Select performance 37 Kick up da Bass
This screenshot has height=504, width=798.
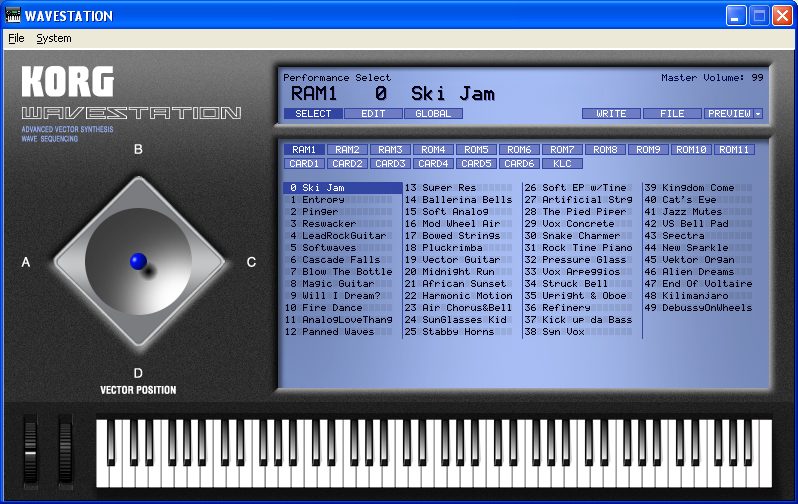[x=583, y=320]
